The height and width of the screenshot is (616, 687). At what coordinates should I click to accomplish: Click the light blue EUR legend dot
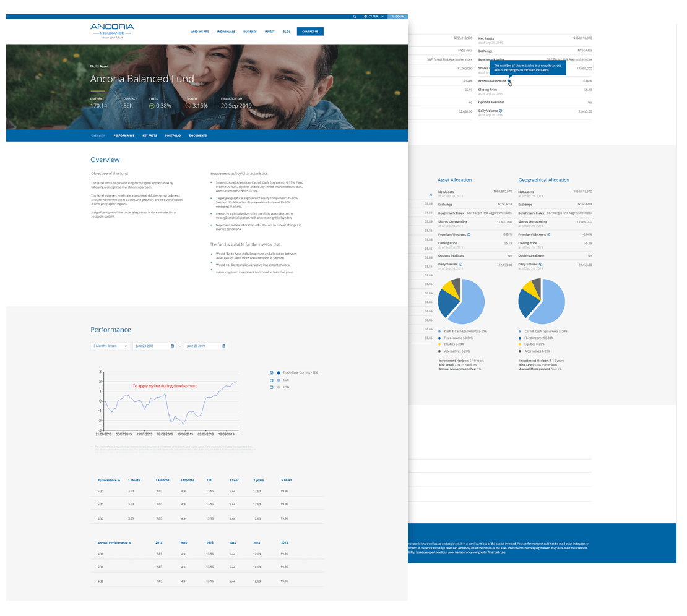click(279, 380)
